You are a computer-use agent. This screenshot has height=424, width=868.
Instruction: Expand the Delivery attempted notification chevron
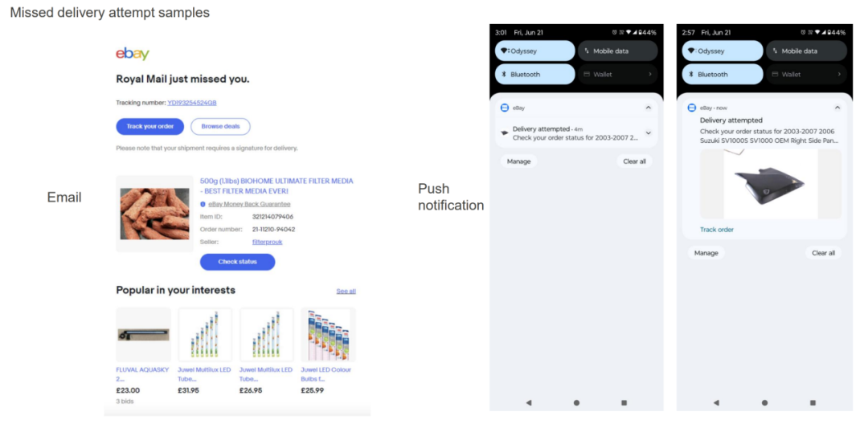point(649,132)
